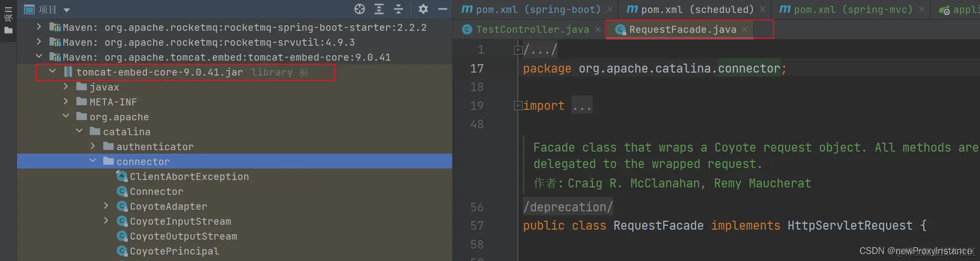
Task: Close the TestController.java tab
Action: pos(598,29)
